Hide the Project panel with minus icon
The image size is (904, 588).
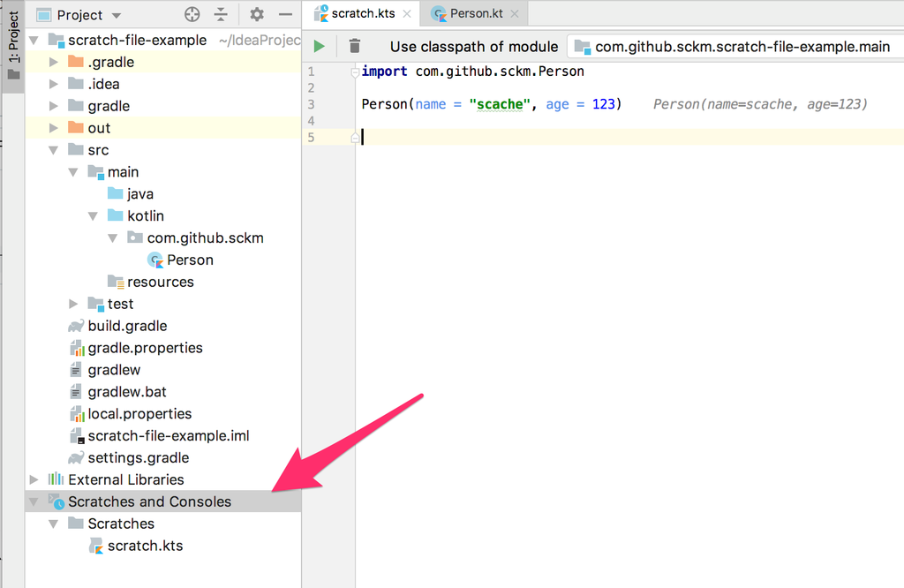point(285,14)
